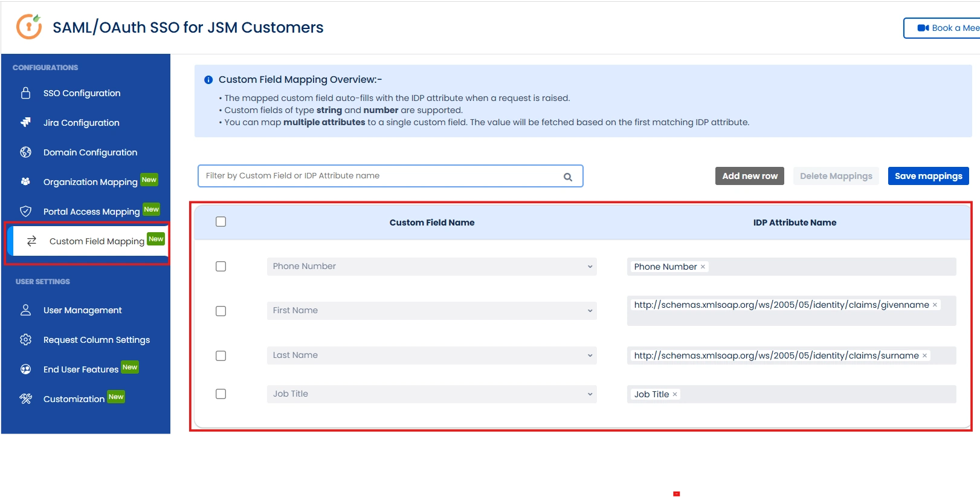Screen dimensions: 980x497
Task: Click the Custom Field Name column header
Action: click(x=432, y=223)
